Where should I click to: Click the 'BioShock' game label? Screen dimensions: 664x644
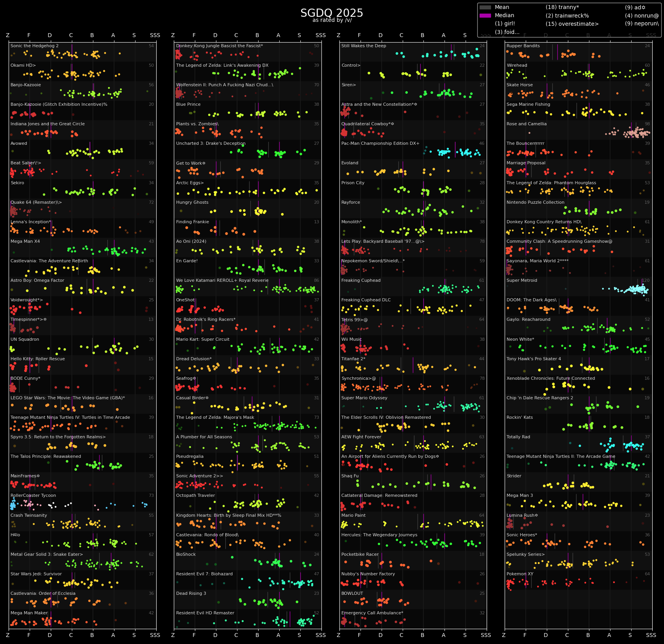(x=186, y=555)
